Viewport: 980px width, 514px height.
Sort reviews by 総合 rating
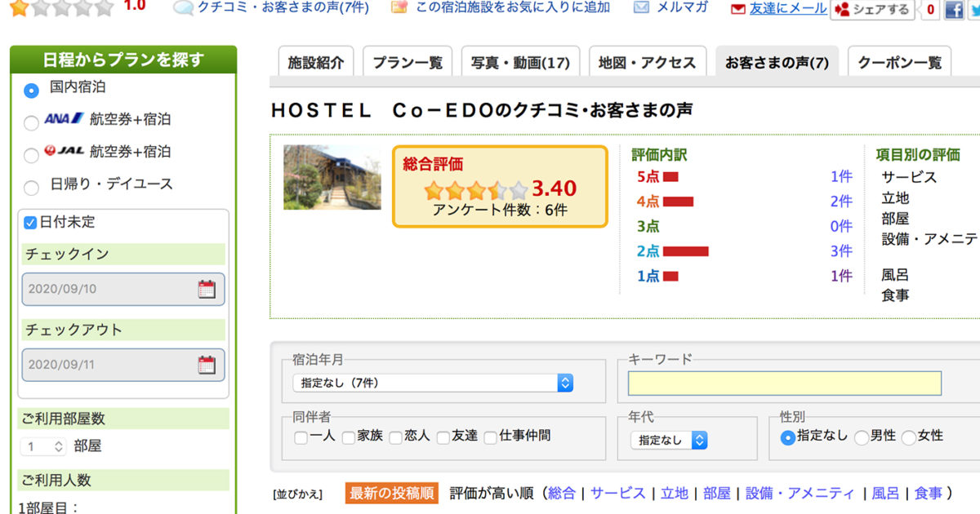562,493
